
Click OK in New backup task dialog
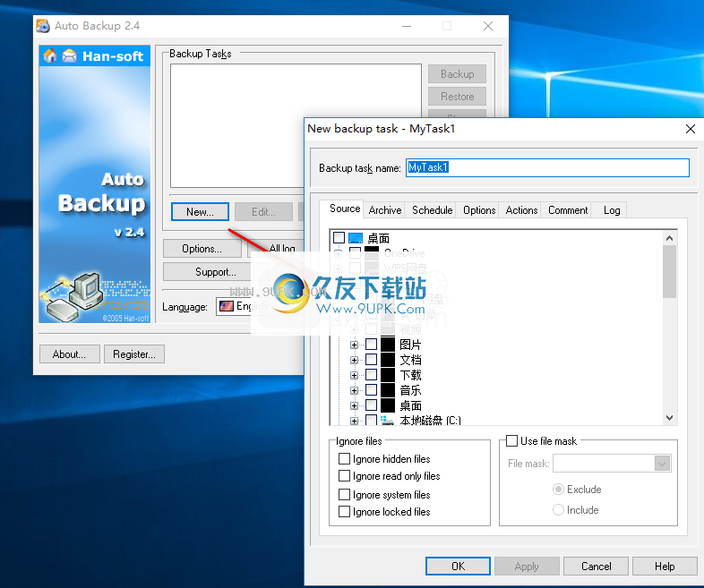coord(458,566)
